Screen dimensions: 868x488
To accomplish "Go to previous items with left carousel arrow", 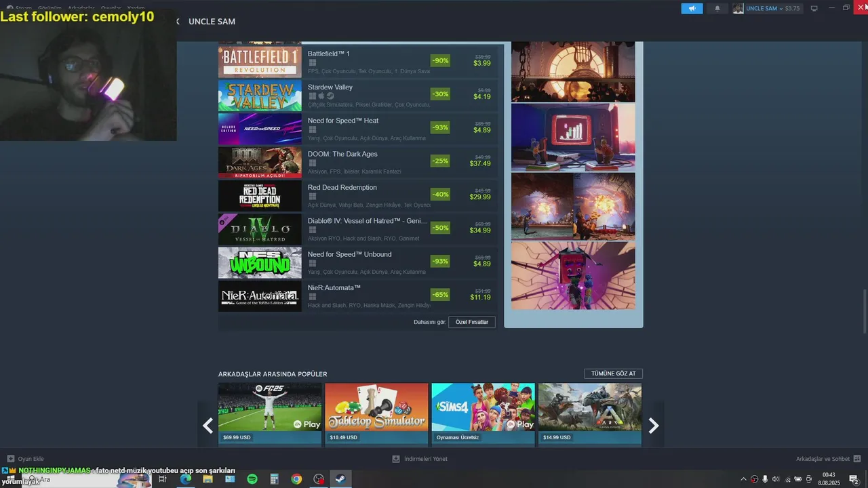I will coord(208,426).
